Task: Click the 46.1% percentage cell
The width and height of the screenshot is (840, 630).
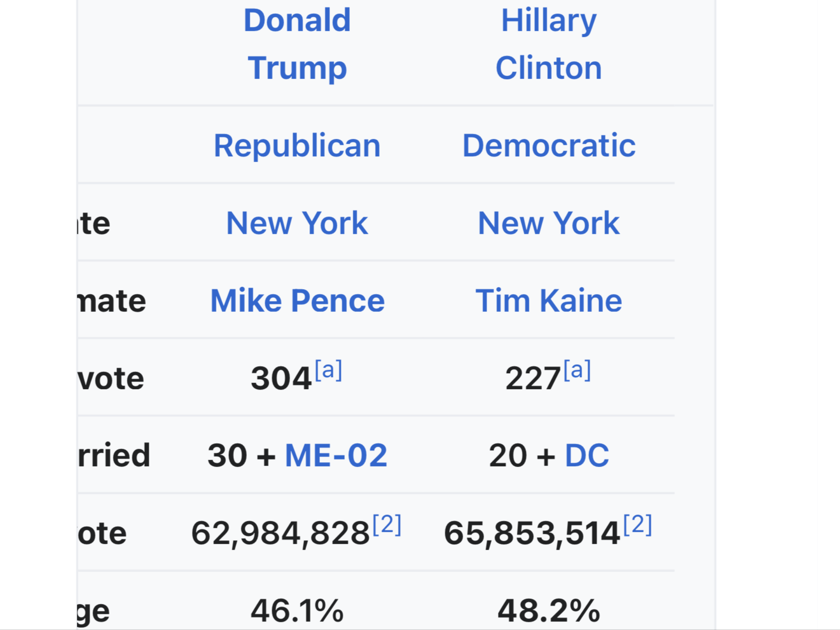Action: tap(297, 611)
